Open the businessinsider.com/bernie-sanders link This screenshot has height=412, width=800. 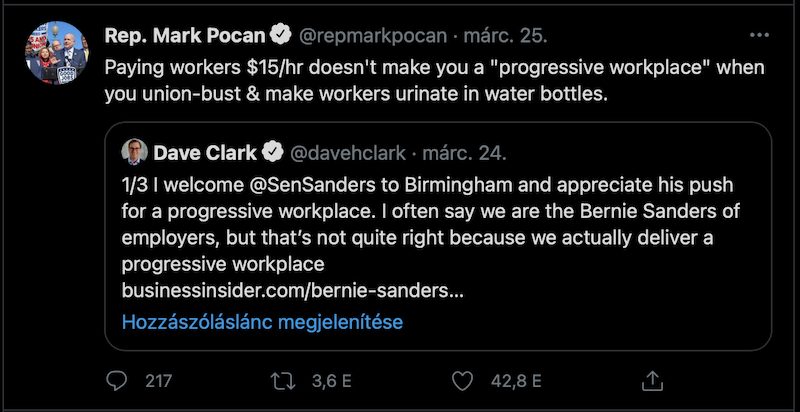coord(292,292)
